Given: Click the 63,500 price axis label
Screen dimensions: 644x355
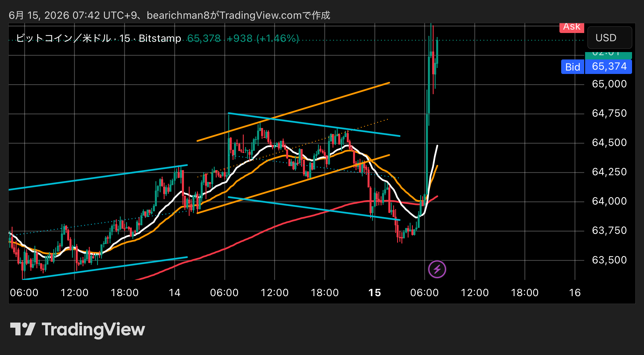Looking at the screenshot, I should pos(609,260).
